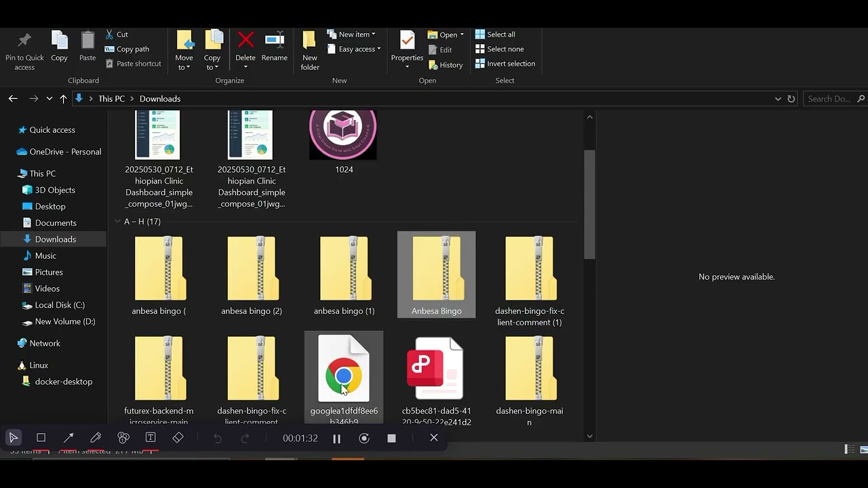
Task: Click Invert selection
Action: tap(505, 64)
